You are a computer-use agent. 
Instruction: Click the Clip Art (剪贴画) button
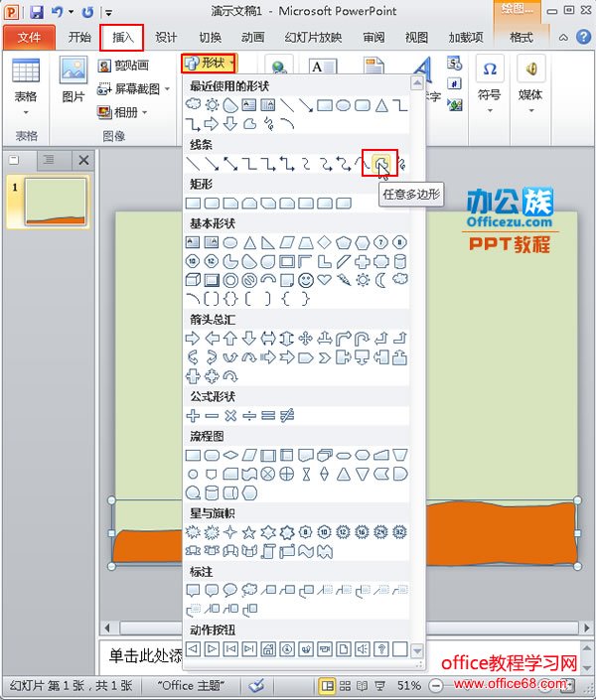pos(123,66)
